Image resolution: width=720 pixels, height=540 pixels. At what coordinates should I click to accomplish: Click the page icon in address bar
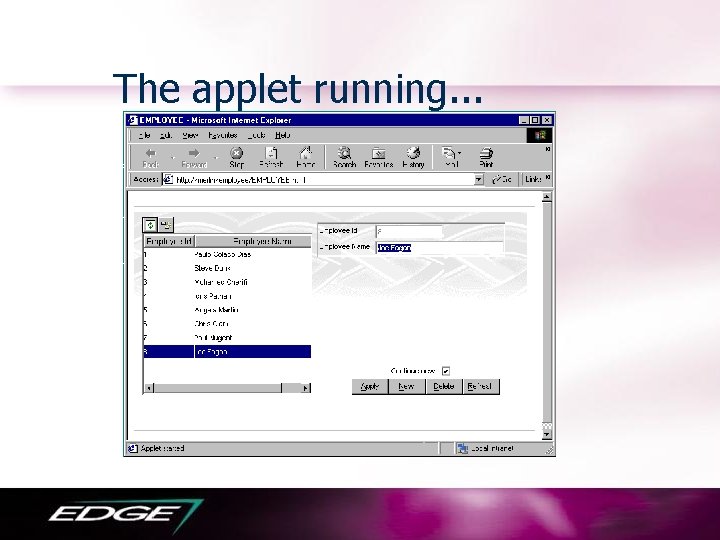tap(169, 180)
